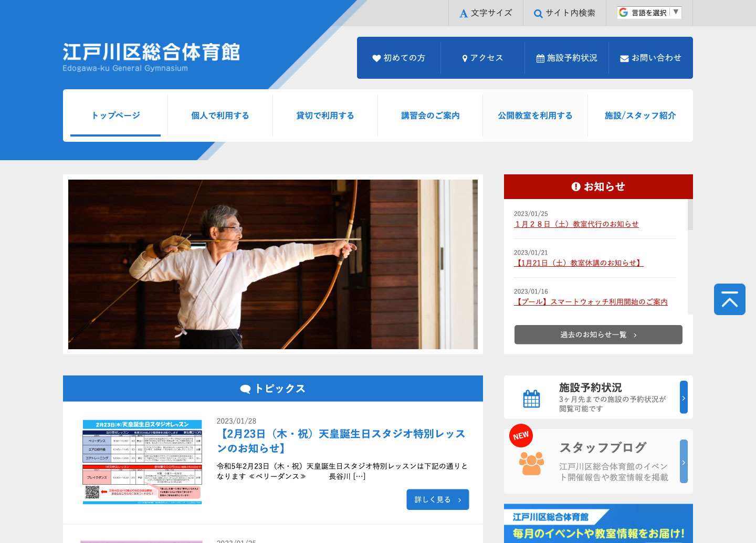Image resolution: width=756 pixels, height=543 pixels.
Task: Open the Google language selection dropdown
Action: [649, 13]
